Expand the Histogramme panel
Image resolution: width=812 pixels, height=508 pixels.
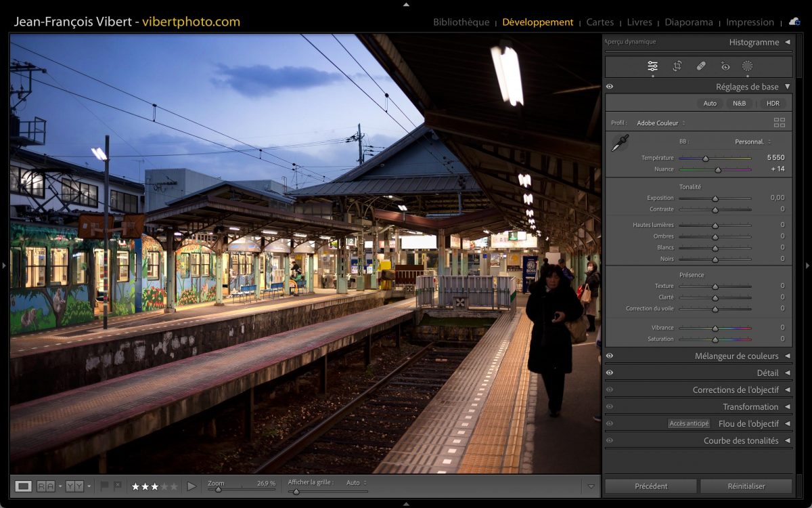coord(754,42)
